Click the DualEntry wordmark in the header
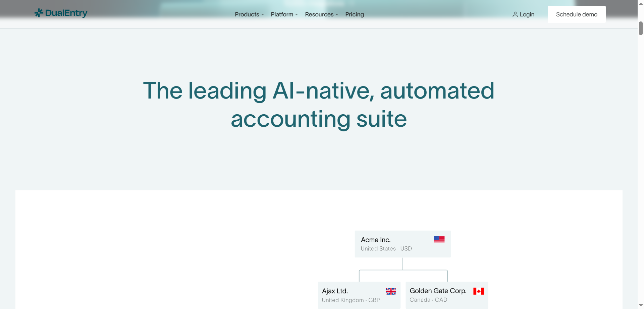Image resolution: width=644 pixels, height=309 pixels. 66,13
